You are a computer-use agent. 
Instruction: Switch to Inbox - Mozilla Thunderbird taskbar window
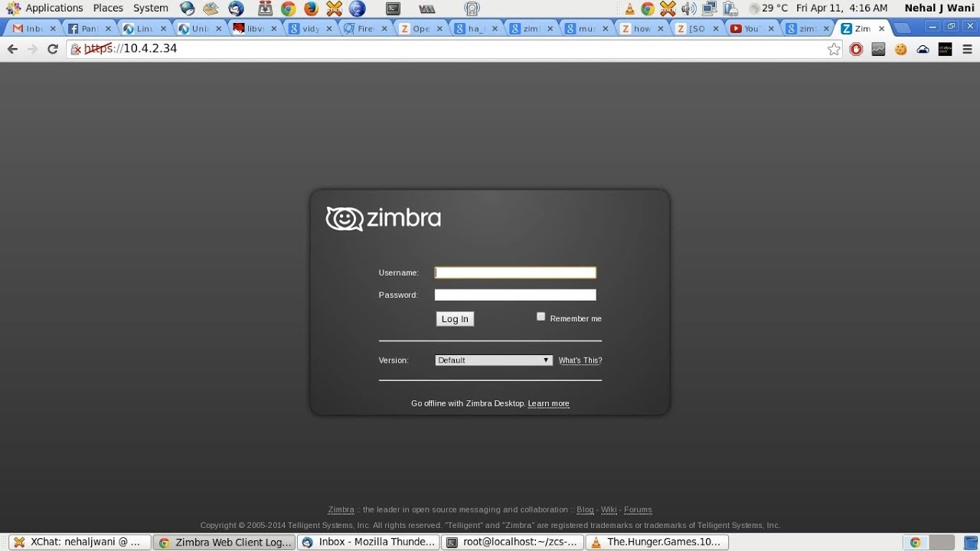(x=368, y=542)
